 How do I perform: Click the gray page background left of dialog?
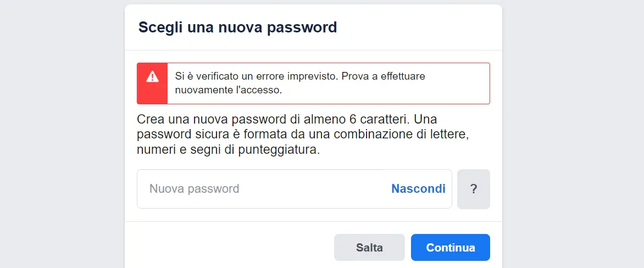pyautogui.click(x=60, y=137)
